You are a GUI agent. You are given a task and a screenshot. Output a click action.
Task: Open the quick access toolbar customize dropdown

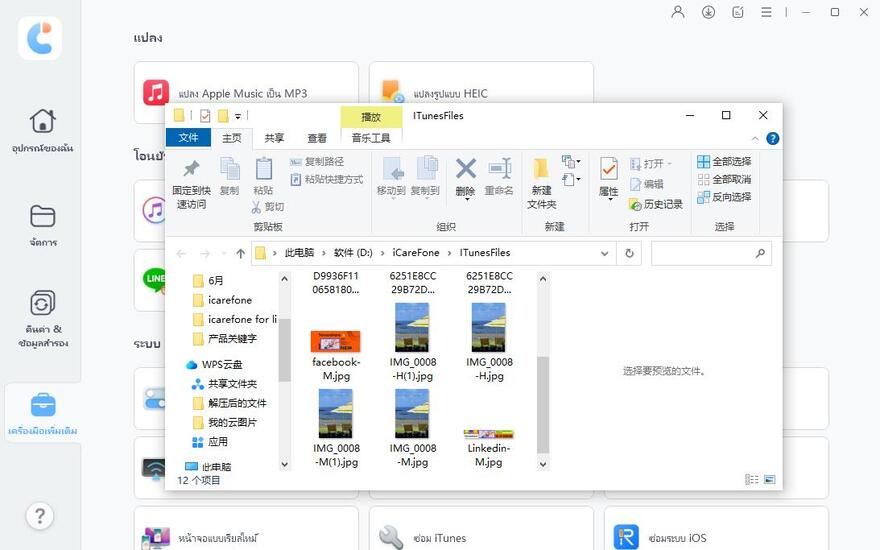coord(238,116)
